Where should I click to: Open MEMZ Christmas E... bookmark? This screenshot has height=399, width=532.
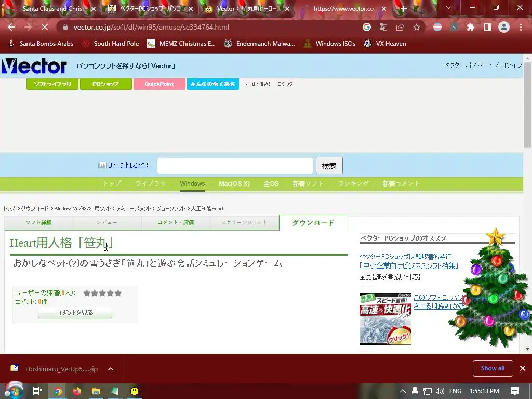[181, 44]
